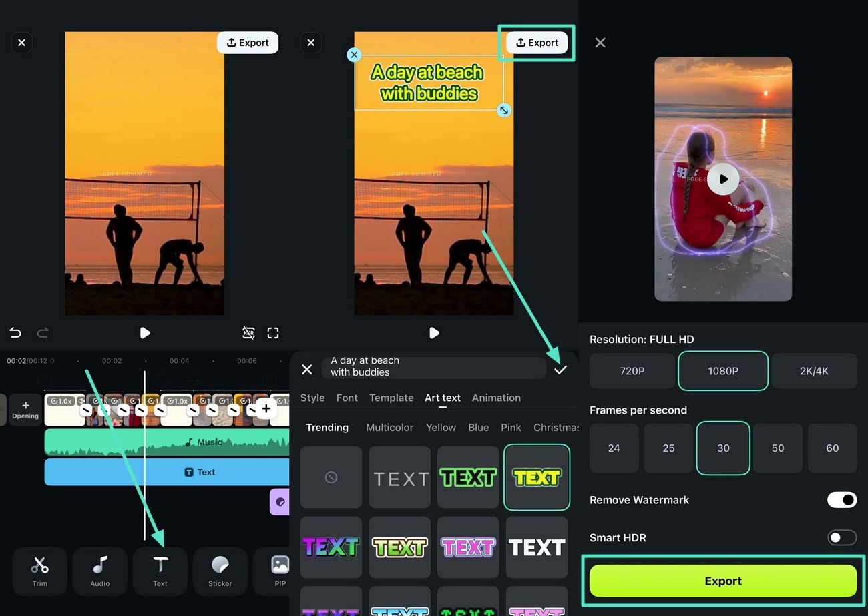
Task: Open the Audio tool
Action: pyautogui.click(x=99, y=571)
